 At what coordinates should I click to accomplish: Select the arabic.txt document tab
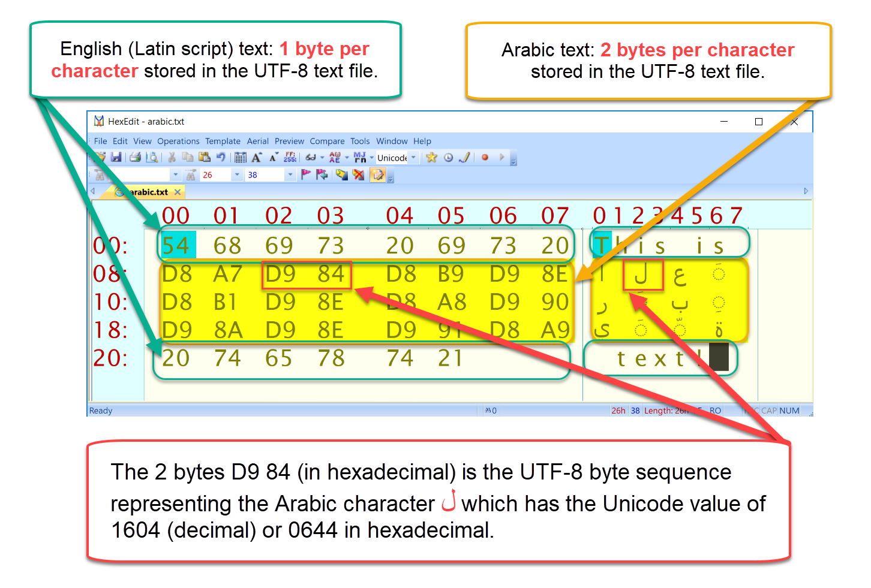click(x=148, y=192)
